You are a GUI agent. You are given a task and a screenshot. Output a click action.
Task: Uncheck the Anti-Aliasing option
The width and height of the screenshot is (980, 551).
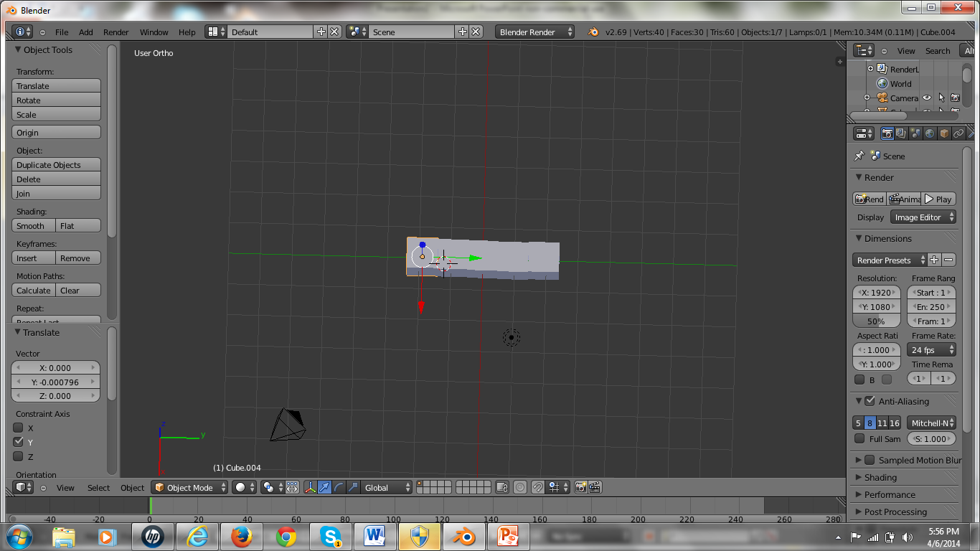868,401
